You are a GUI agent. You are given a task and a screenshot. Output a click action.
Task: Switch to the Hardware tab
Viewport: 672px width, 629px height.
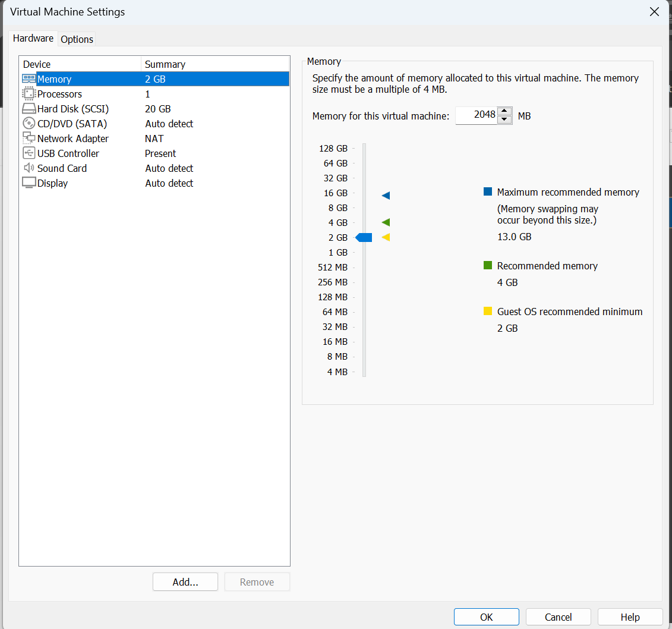click(33, 38)
